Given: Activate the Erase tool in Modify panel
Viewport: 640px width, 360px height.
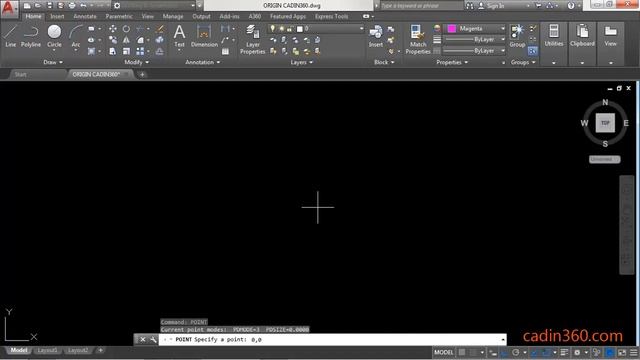Looking at the screenshot, I should point(160,29).
